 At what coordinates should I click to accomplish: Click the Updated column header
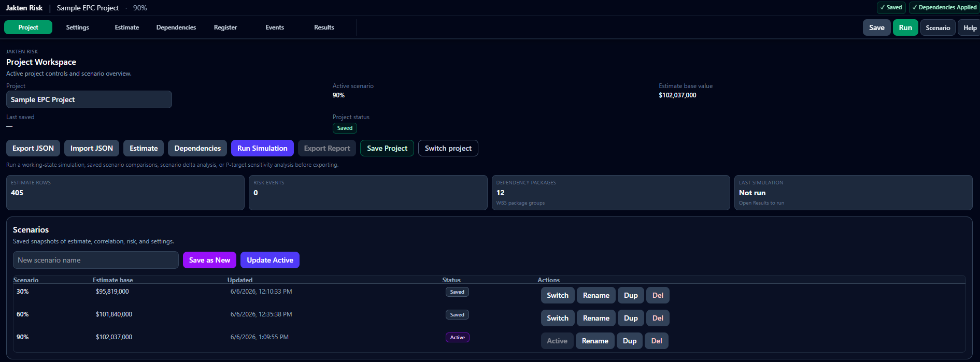coord(240,280)
